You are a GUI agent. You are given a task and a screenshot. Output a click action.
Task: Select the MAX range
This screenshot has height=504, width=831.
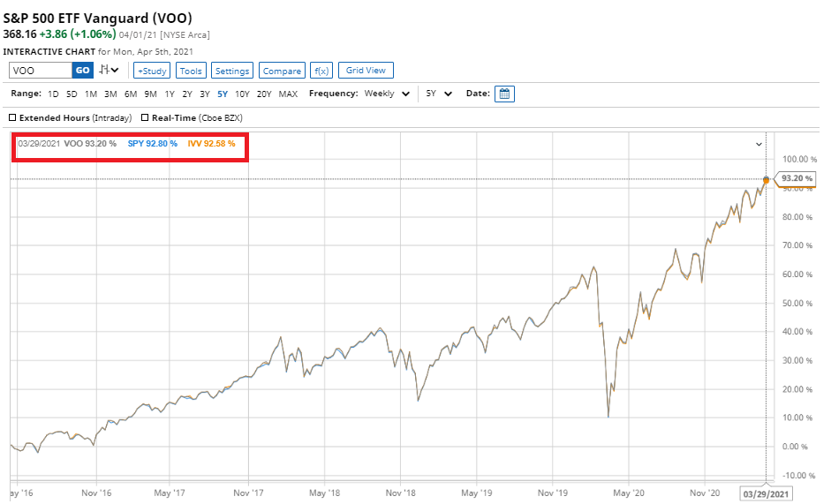288,94
